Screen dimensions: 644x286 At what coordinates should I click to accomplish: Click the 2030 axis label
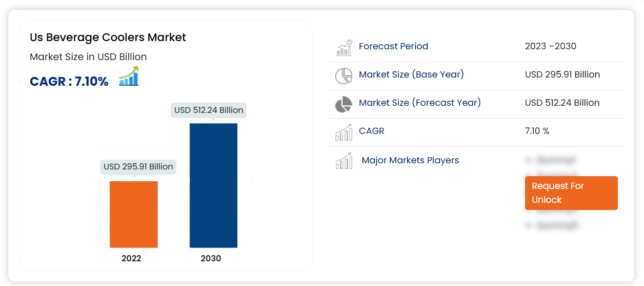(211, 258)
